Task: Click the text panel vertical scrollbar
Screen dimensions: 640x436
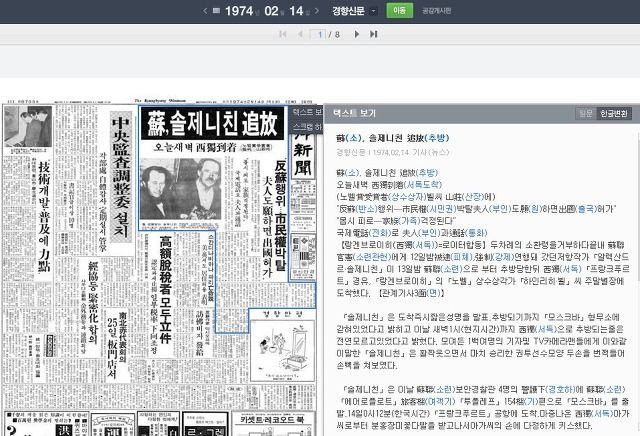Action: click(x=637, y=212)
